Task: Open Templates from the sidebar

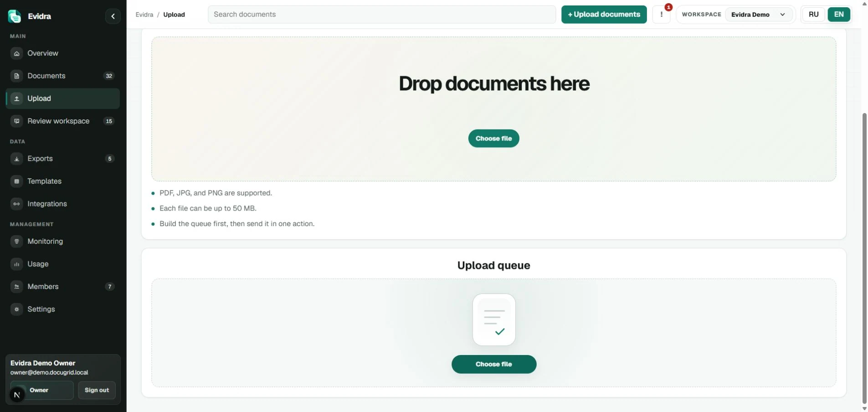Action: pyautogui.click(x=62, y=181)
